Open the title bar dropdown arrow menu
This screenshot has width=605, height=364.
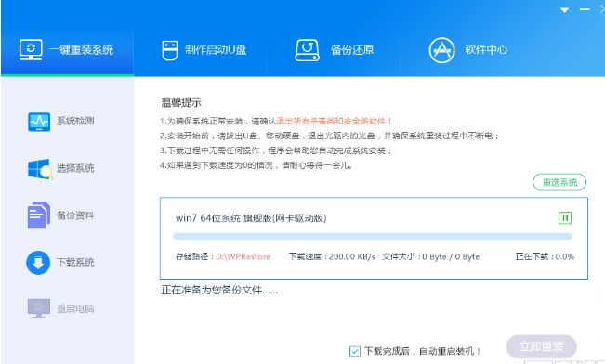564,10
